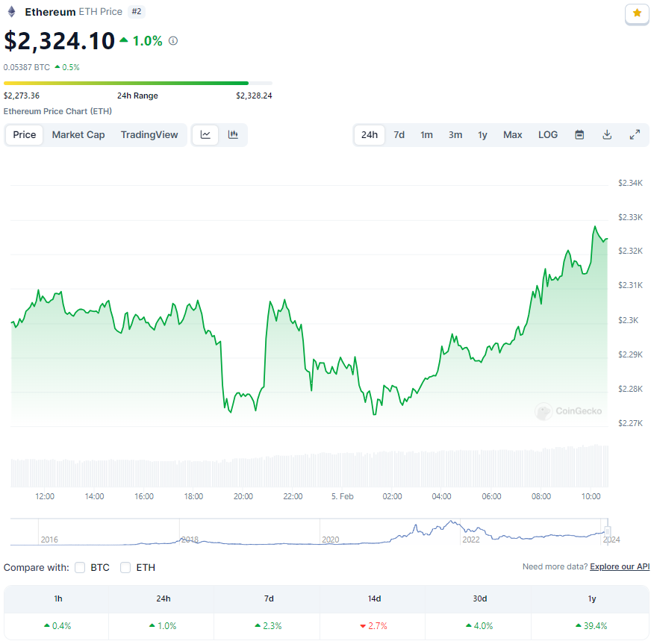Click the 1h value 0.4%
Viewport: 651px width, 644px height.
point(57,626)
